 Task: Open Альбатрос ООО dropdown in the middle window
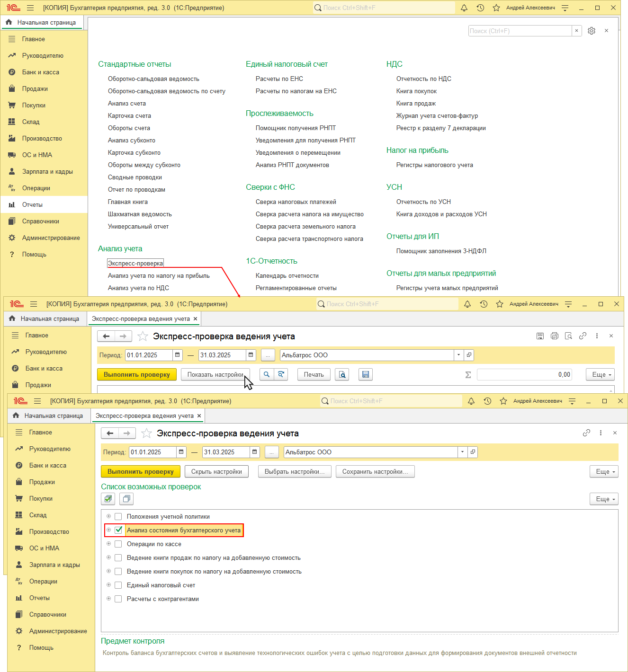458,355
